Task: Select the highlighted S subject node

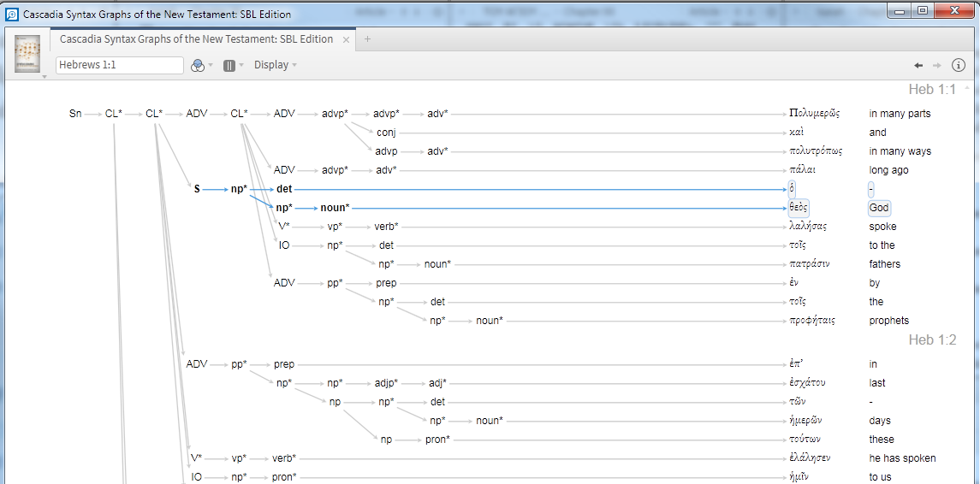Action: tap(197, 189)
